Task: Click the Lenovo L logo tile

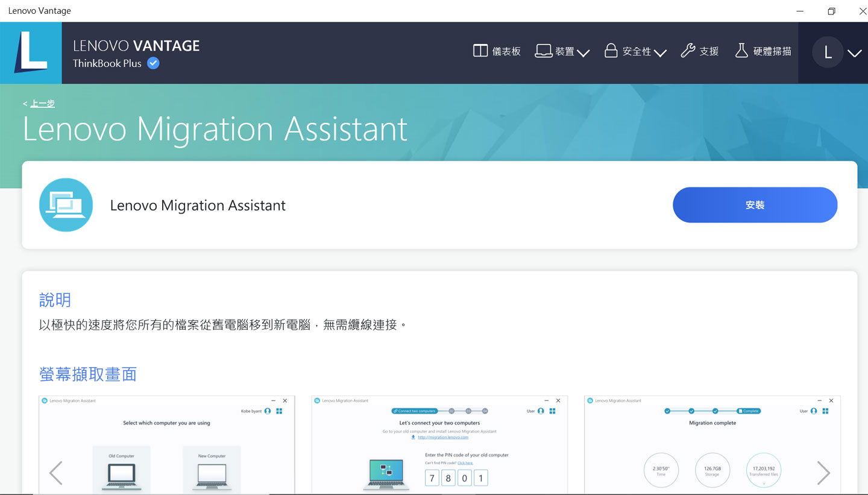Action: tap(31, 53)
